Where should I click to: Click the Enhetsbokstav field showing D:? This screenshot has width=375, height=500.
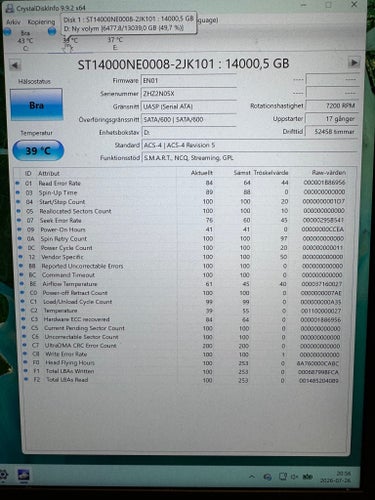[189, 132]
